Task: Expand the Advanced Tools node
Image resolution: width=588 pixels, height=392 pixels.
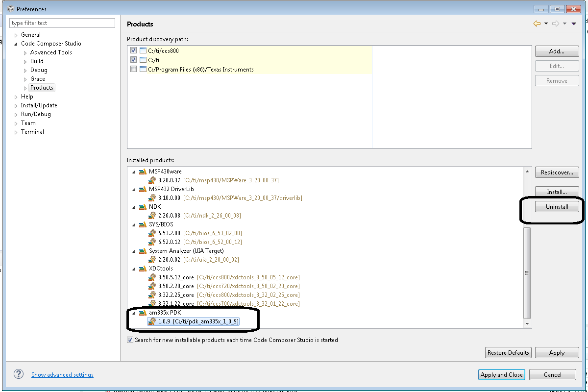Action: (x=25, y=52)
